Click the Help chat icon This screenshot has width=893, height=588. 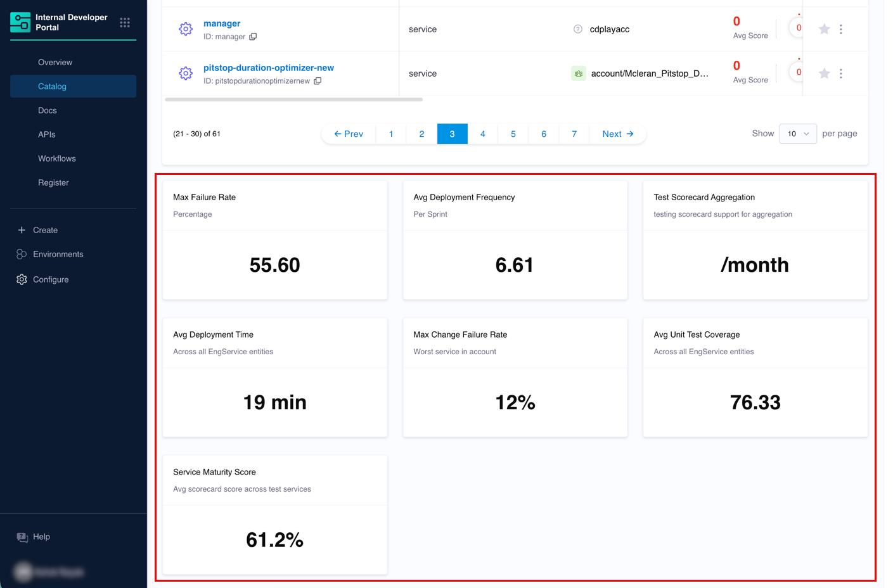click(22, 537)
